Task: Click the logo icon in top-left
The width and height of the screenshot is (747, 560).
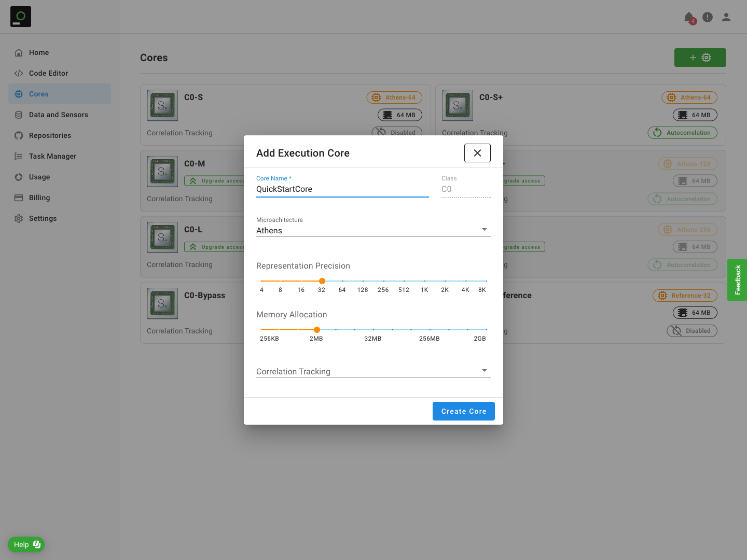Action: click(x=21, y=17)
